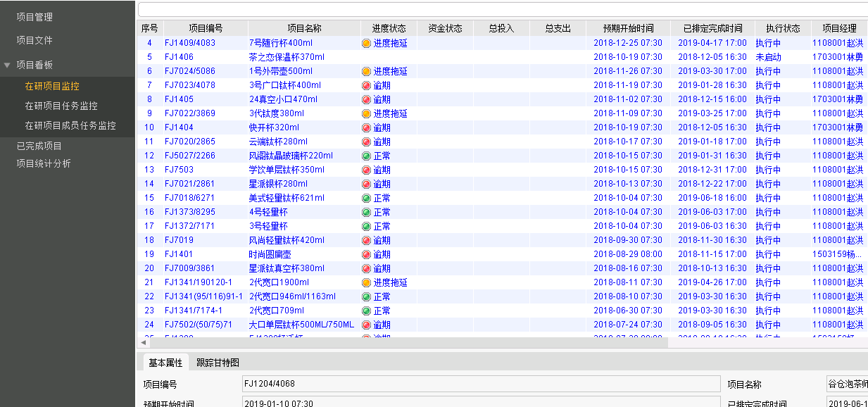868x407 pixels.
Task: Click 未启动 status in row FJ1406
Action: point(768,57)
